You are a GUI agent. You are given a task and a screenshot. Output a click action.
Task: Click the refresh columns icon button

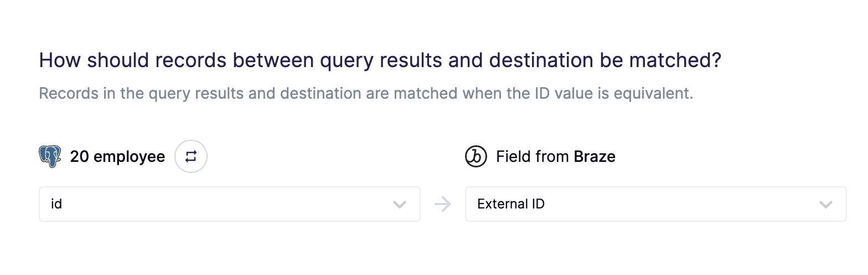(x=191, y=157)
